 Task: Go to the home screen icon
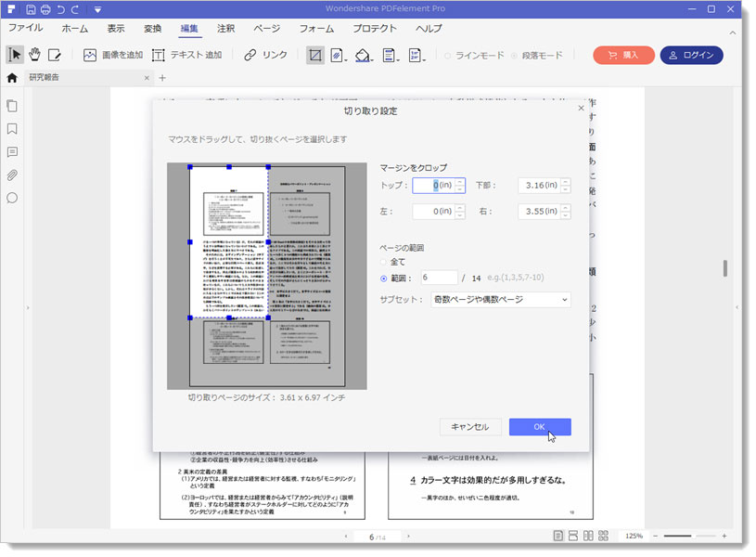pos(12,78)
